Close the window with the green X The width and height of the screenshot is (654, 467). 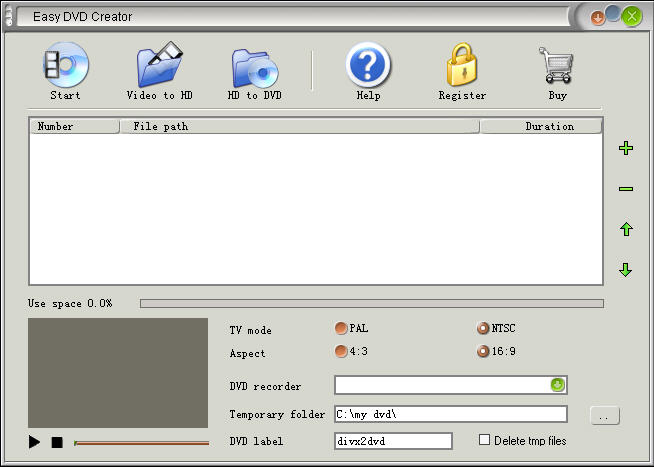(631, 17)
